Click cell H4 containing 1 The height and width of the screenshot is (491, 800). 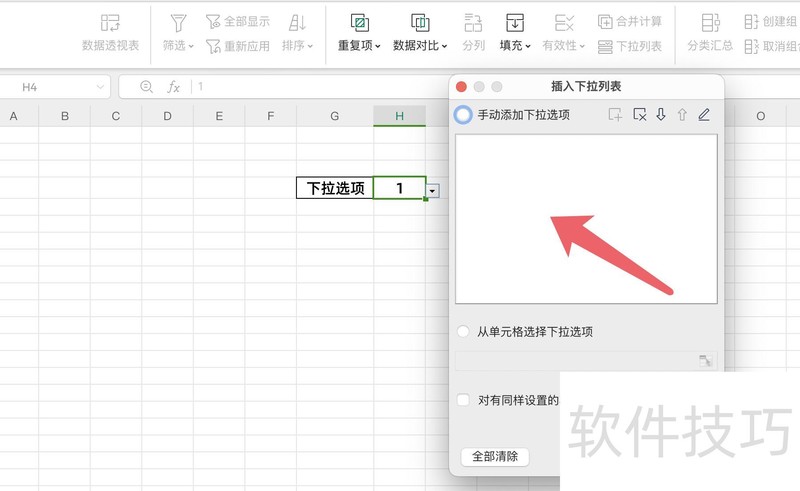point(399,188)
